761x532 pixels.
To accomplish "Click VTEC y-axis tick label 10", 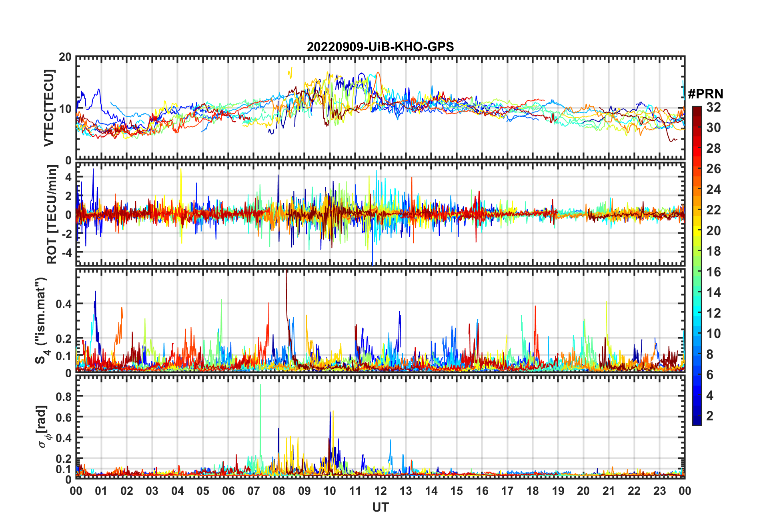I will [65, 108].
